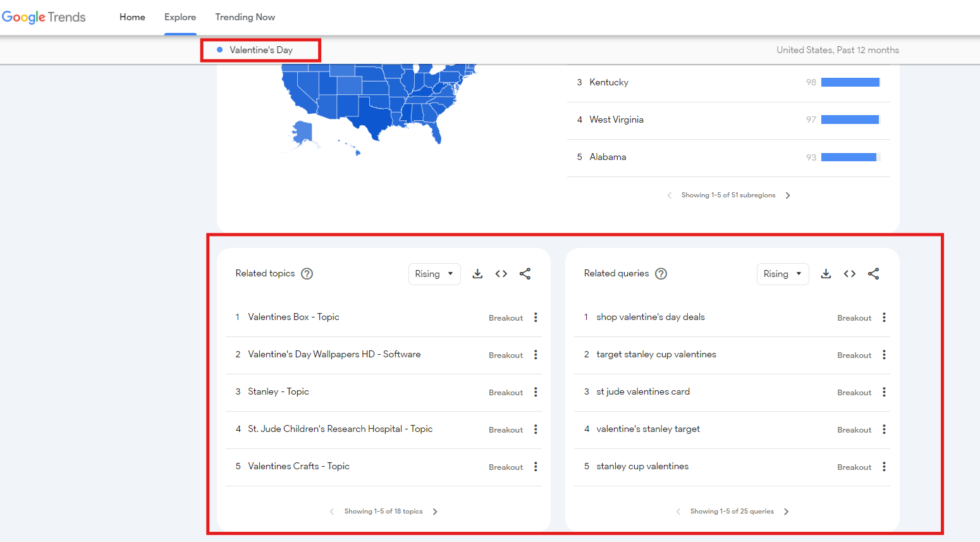Open Related topics help icon
This screenshot has height=542, width=980.
click(307, 274)
